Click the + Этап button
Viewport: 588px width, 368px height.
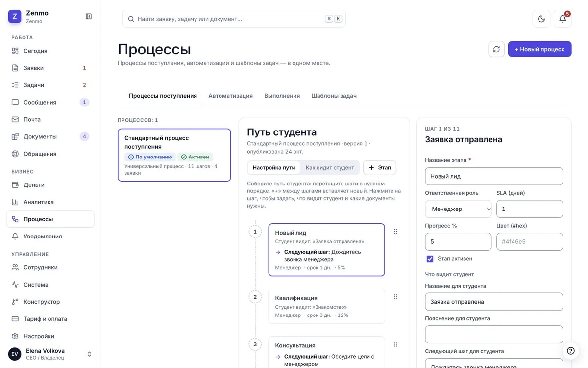(x=379, y=168)
